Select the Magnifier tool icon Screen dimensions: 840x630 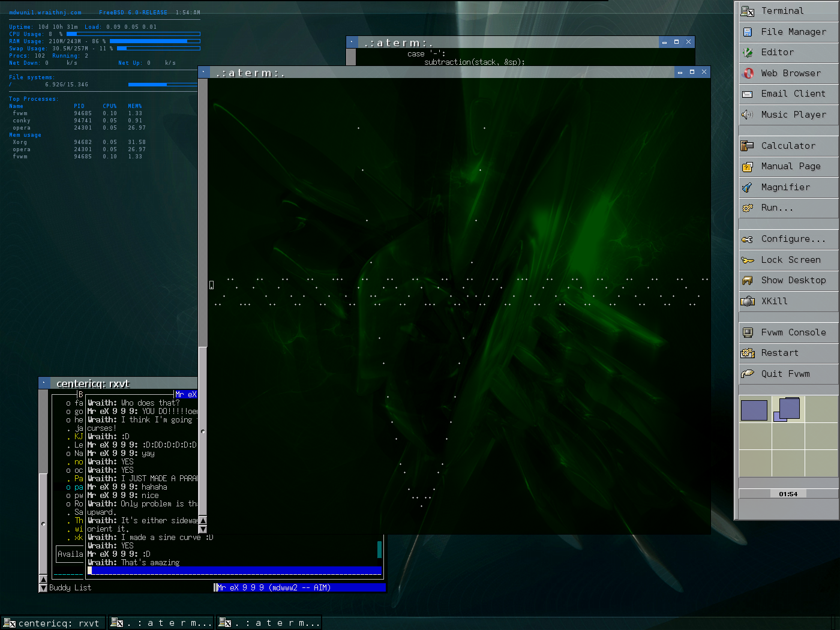[748, 187]
